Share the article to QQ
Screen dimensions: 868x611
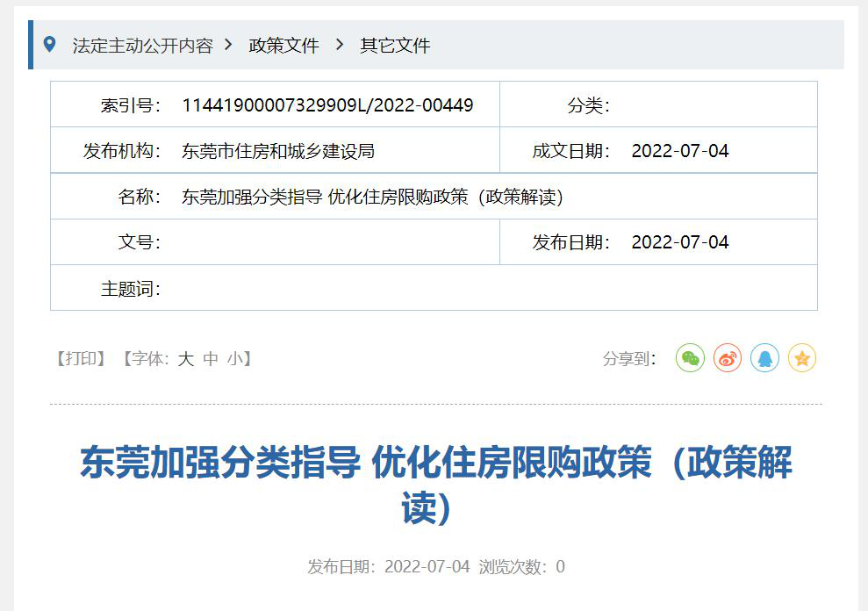(764, 358)
